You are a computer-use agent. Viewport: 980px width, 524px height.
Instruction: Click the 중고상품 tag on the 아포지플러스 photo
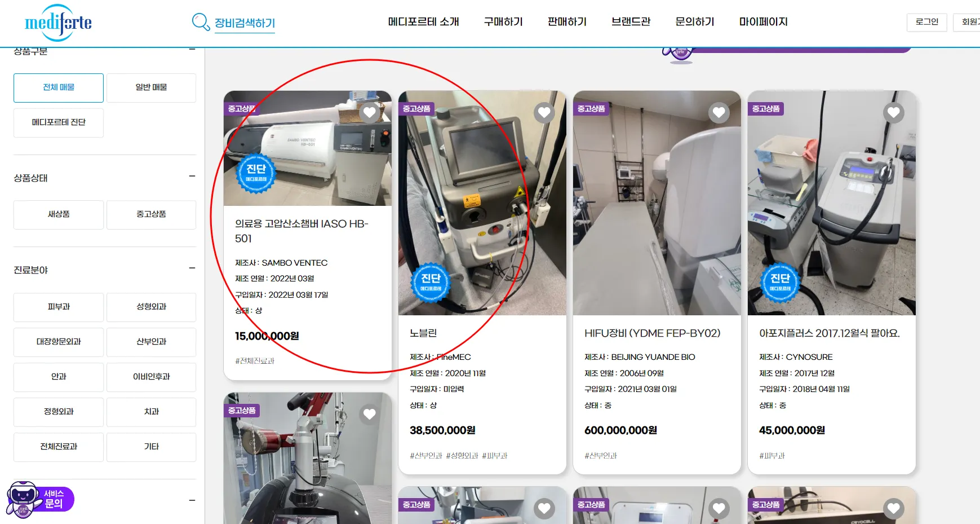pyautogui.click(x=766, y=109)
